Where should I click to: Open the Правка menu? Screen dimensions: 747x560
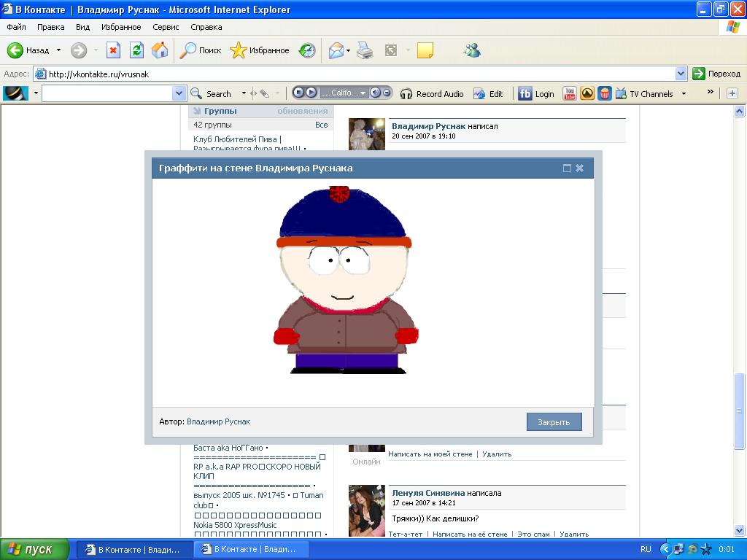50,27
